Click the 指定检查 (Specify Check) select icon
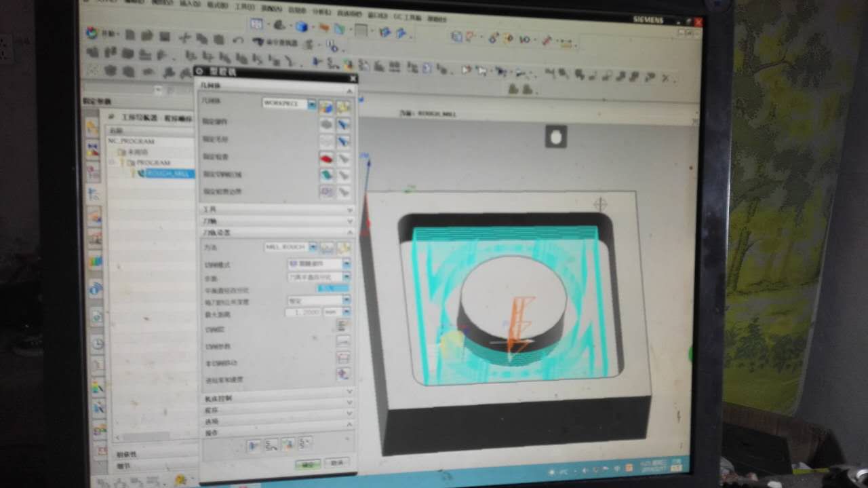 pos(327,158)
